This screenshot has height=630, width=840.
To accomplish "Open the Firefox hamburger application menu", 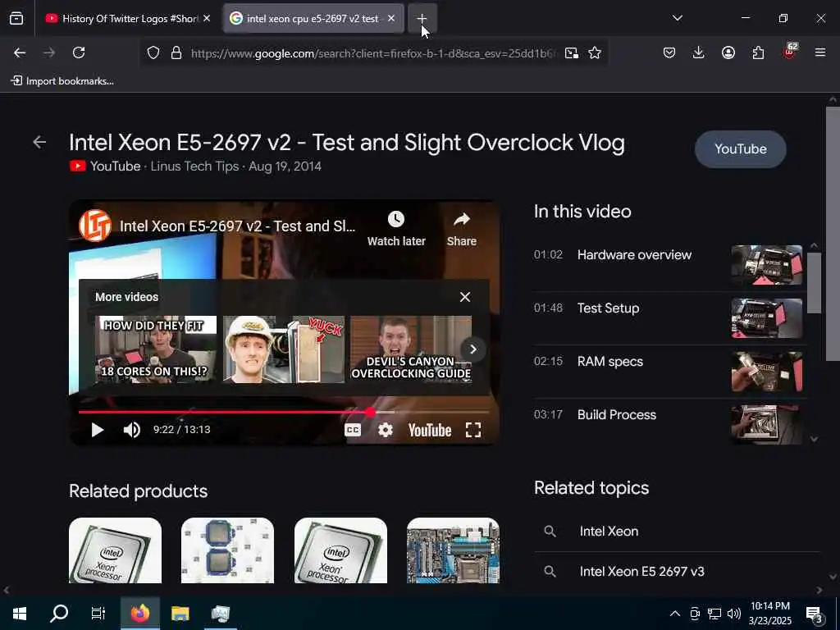I will coord(820,52).
